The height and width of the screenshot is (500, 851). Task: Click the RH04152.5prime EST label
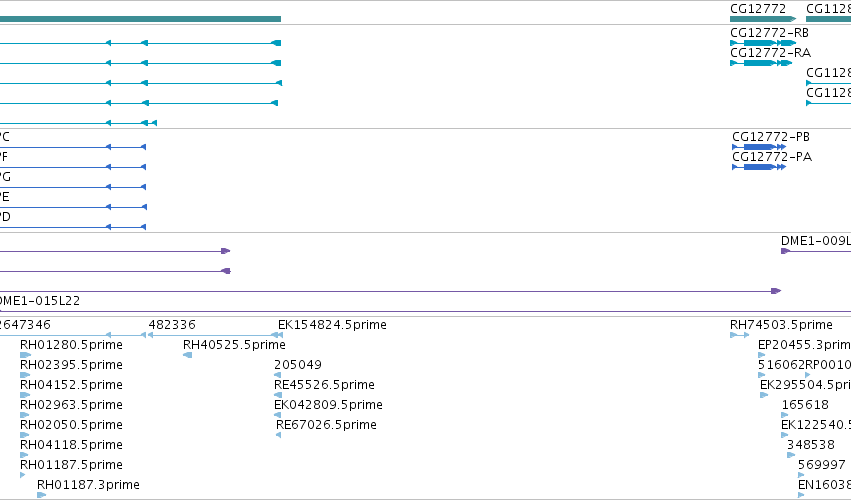point(71,385)
